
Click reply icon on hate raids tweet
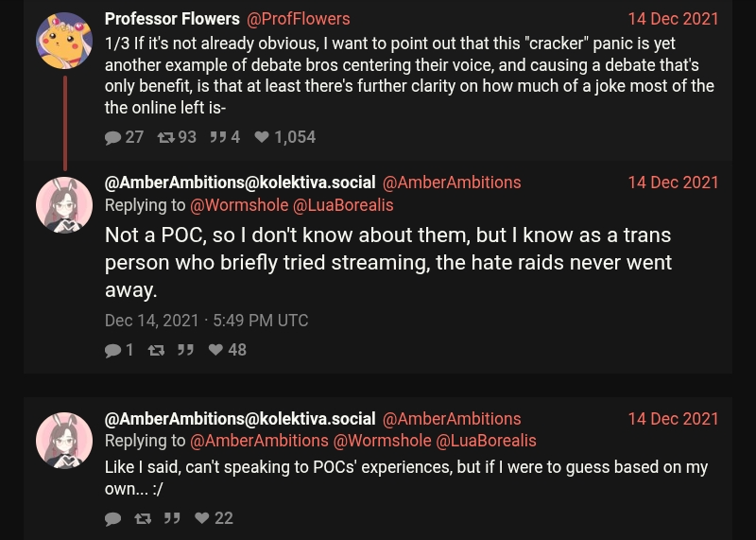113,351
